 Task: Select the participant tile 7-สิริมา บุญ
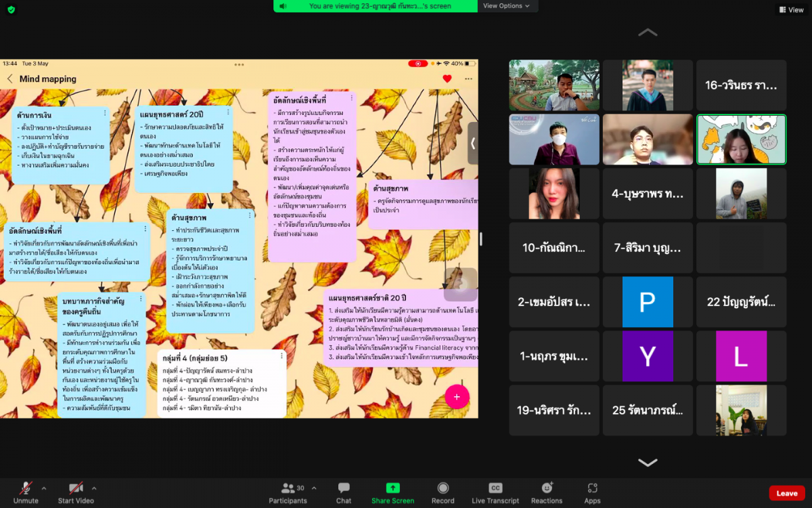pyautogui.click(x=648, y=248)
